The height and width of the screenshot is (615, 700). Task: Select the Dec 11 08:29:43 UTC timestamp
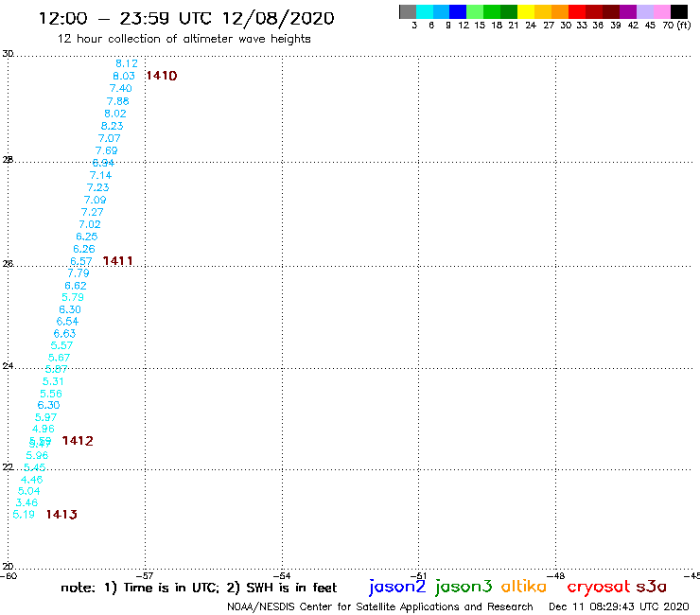click(619, 606)
